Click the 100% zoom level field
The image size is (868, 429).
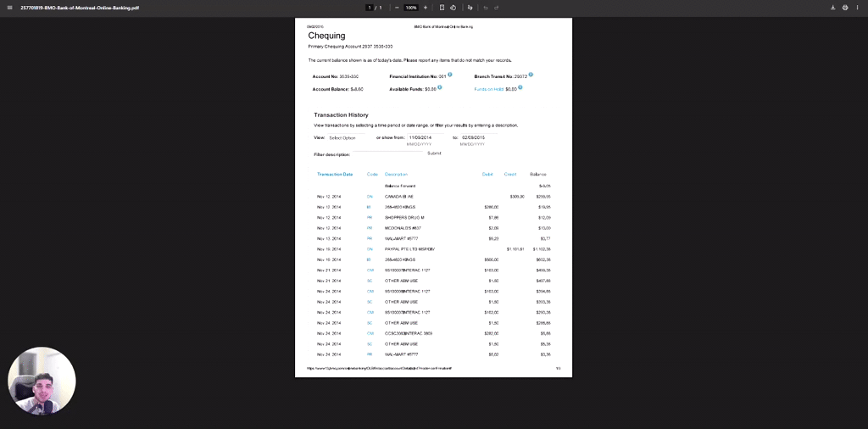(x=411, y=8)
